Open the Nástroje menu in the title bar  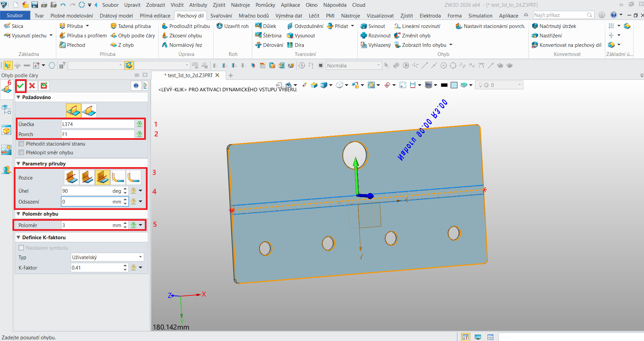240,5
